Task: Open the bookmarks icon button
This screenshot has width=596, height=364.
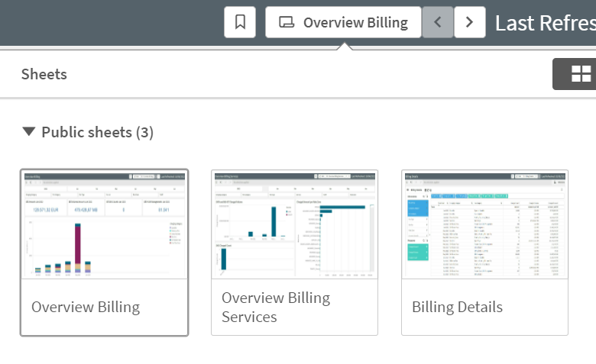Action: (x=240, y=22)
